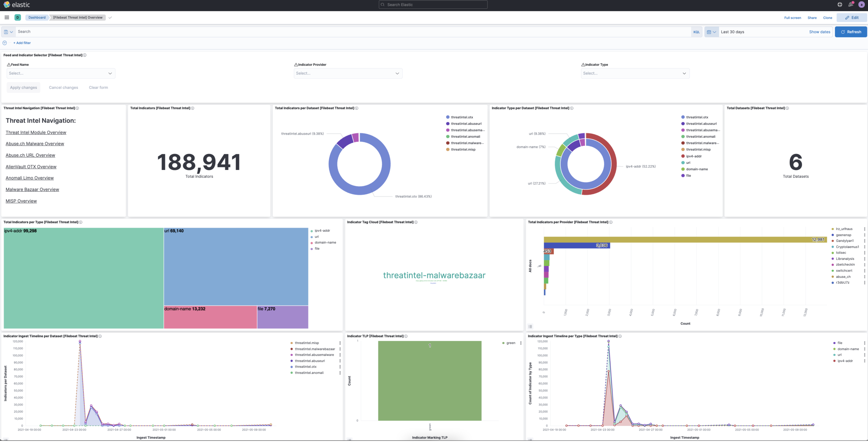Click the Refresh button
This screenshot has width=868, height=442.
coord(851,32)
